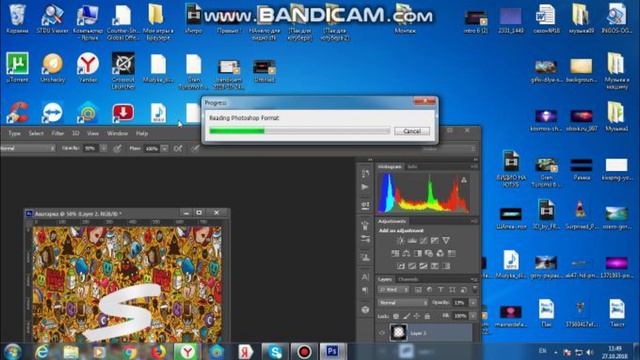The height and width of the screenshot is (360, 640).
Task: Toggle pressure for opacity button
Action: (x=118, y=149)
